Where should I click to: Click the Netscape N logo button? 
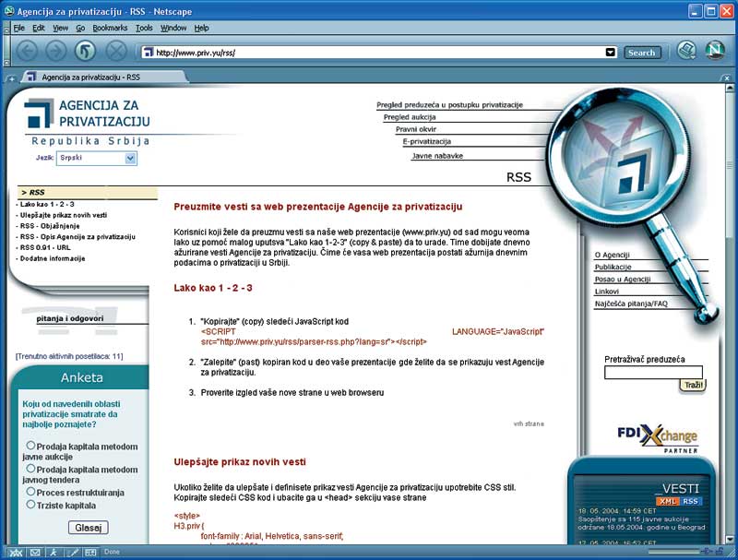coord(715,51)
